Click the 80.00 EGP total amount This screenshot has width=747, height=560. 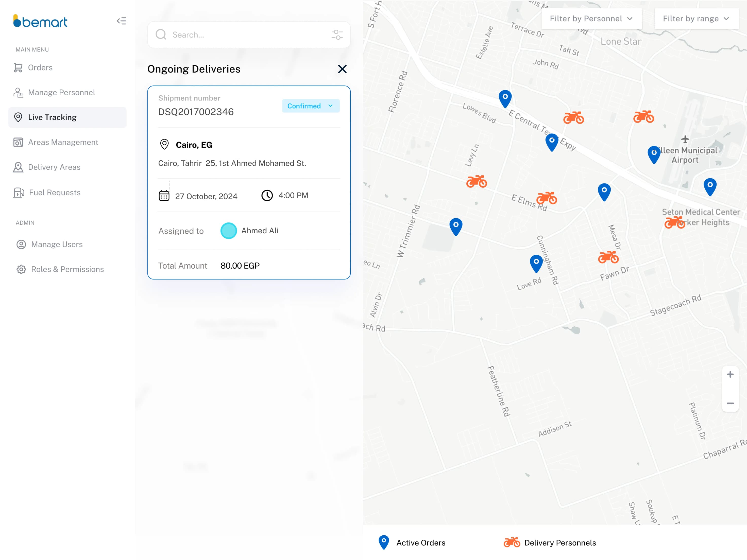click(x=240, y=266)
